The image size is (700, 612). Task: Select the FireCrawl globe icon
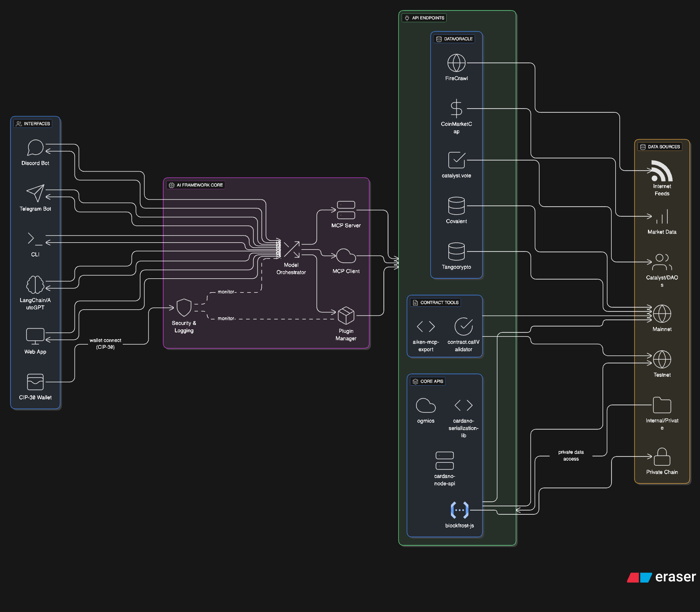(456, 63)
